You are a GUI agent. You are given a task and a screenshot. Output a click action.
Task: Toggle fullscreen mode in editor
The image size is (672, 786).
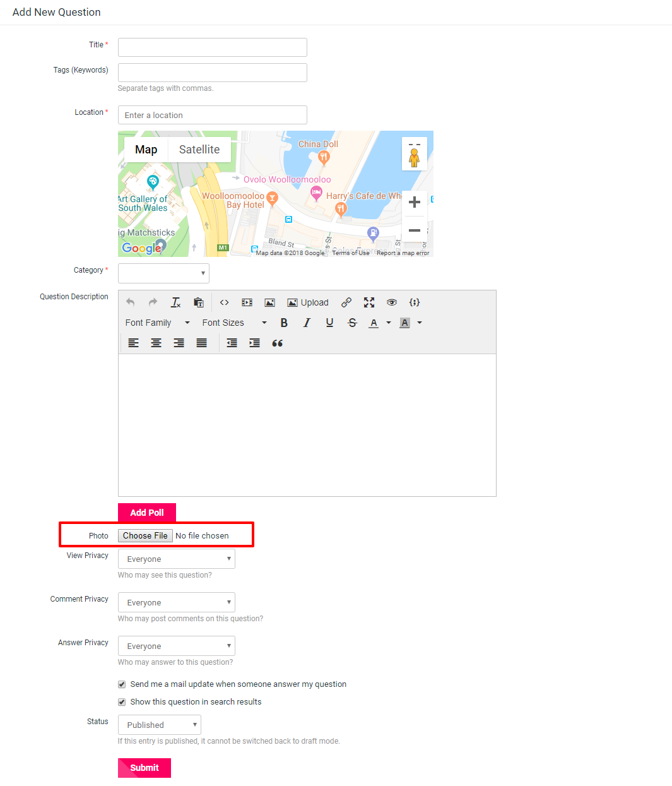point(369,302)
